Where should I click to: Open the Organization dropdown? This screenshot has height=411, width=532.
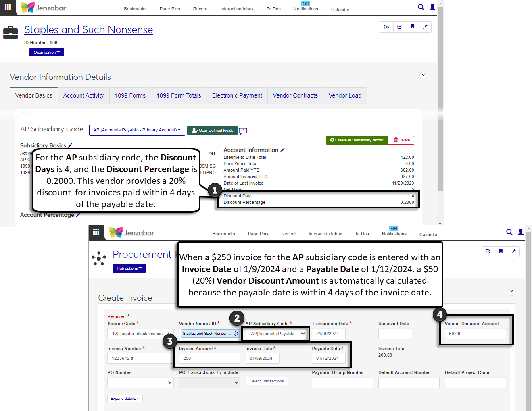[47, 52]
